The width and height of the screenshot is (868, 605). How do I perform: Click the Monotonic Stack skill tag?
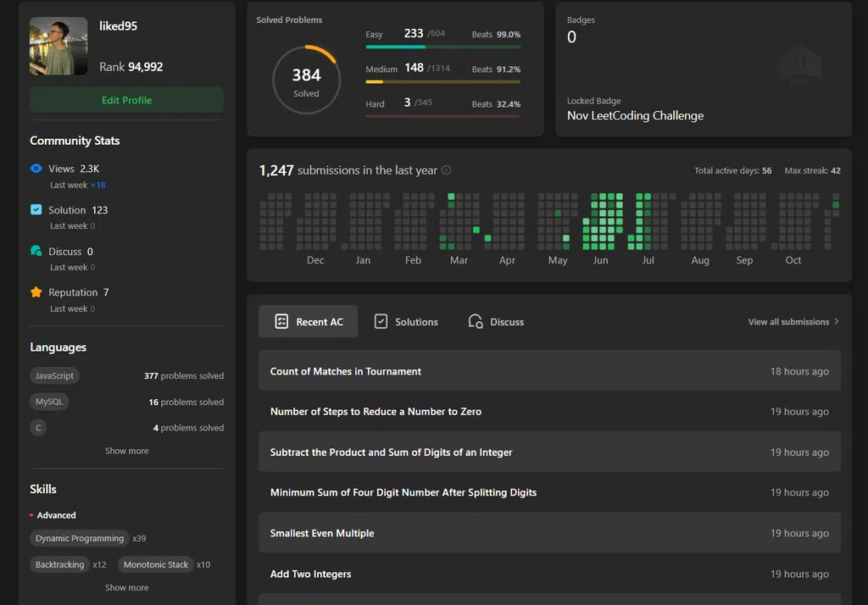pos(156,564)
